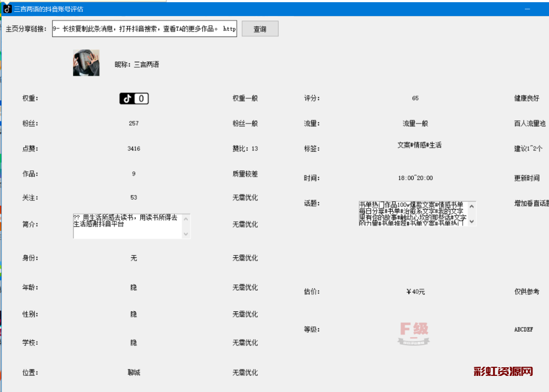Minimize the account evaluation window
Viewport: 549px width, 392px height.
528,9
